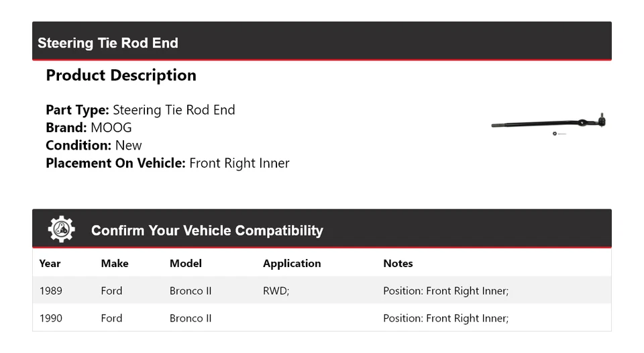Click the Condition: New line
Viewport: 644px width, 353px height.
[x=94, y=146]
